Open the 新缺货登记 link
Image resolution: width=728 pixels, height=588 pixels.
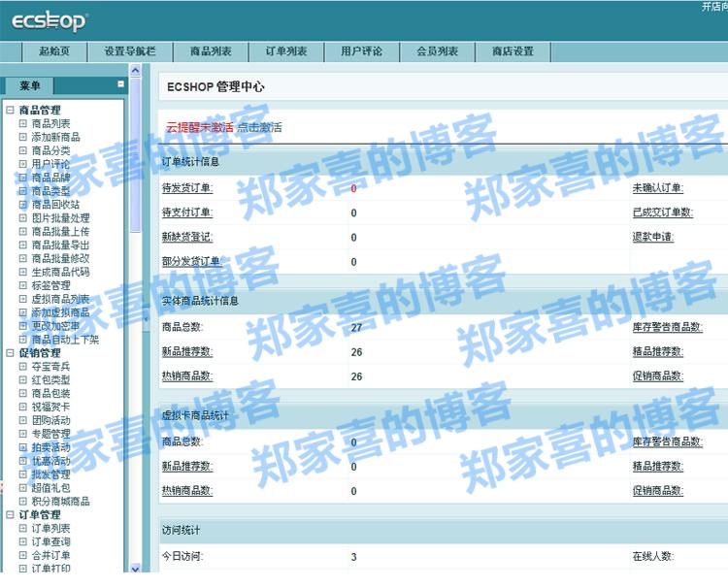point(187,237)
